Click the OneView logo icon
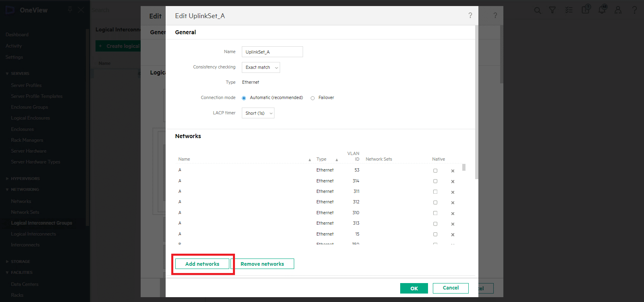The height and width of the screenshot is (302, 644). (x=10, y=10)
